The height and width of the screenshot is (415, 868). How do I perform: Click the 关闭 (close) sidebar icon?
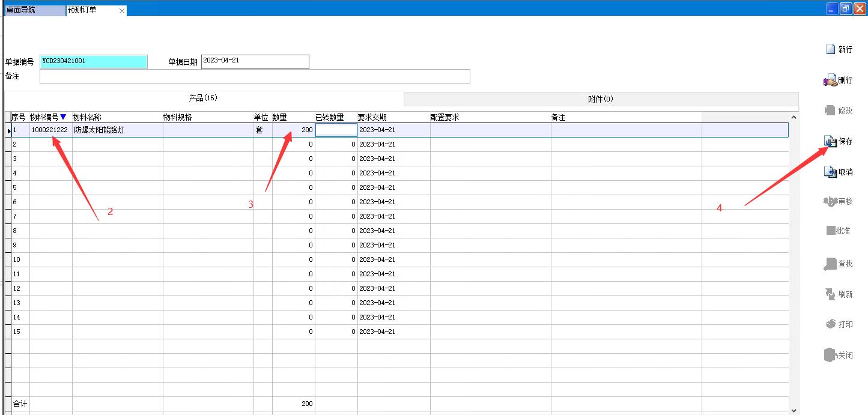point(830,355)
